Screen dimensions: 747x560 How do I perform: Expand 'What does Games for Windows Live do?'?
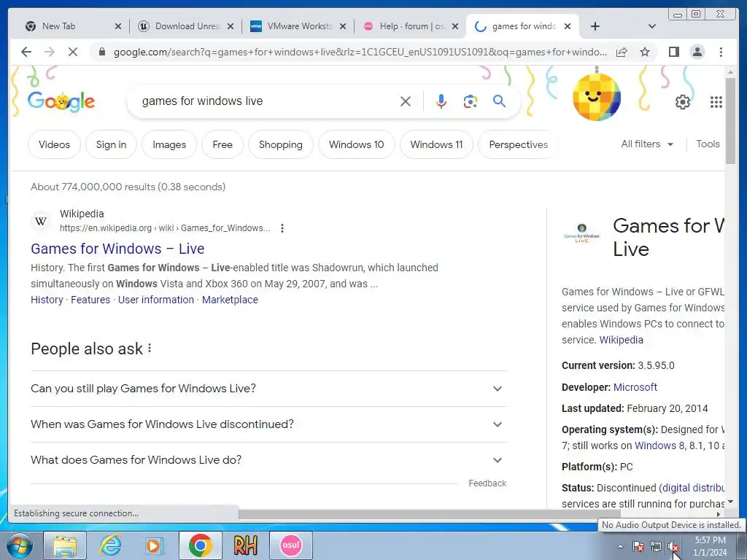pyautogui.click(x=268, y=460)
